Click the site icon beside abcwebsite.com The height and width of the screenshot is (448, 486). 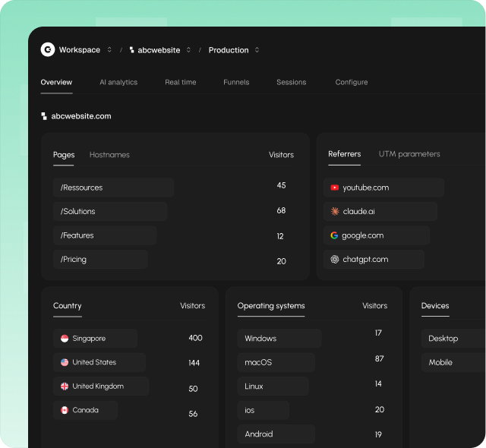[x=44, y=116]
